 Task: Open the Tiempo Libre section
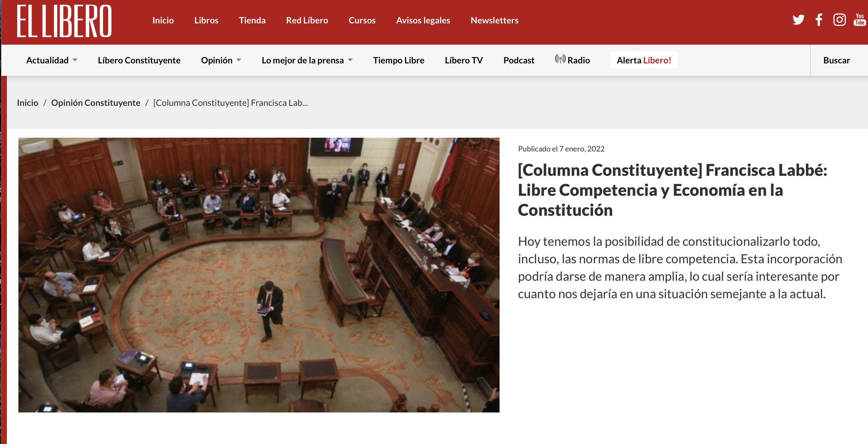pyautogui.click(x=398, y=60)
